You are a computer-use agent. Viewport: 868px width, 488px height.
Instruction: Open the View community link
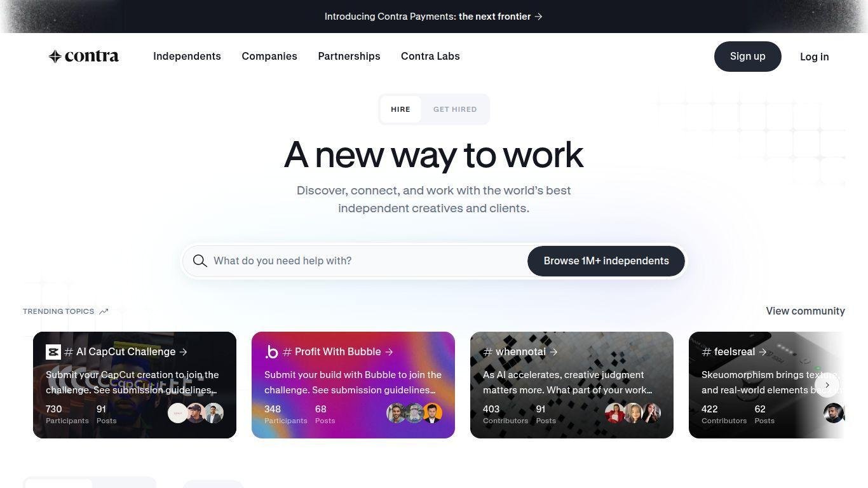805,311
